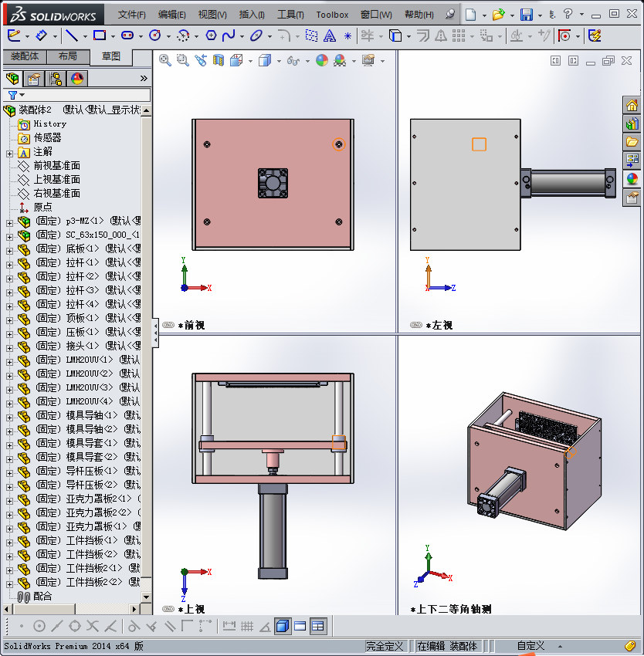Screen dimensions: 644x656
Task: Expand the p3-MZ<1> subassembly node
Action: (9, 223)
